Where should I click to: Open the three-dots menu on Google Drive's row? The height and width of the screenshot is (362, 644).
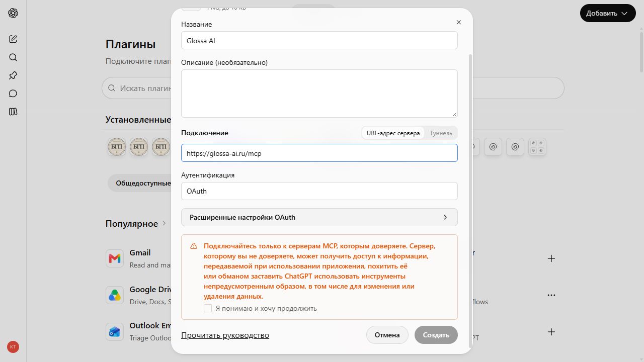coord(551,295)
